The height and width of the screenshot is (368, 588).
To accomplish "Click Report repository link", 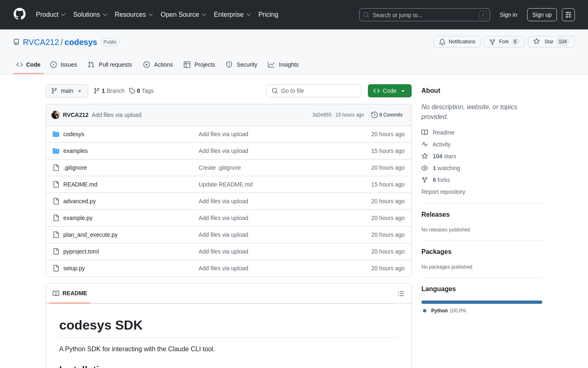I will coord(443,192).
